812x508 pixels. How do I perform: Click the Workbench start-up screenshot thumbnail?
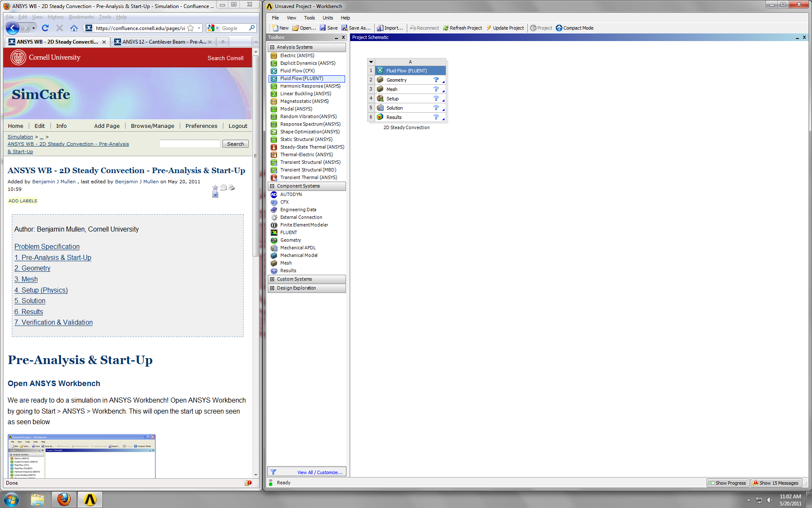[x=82, y=456]
